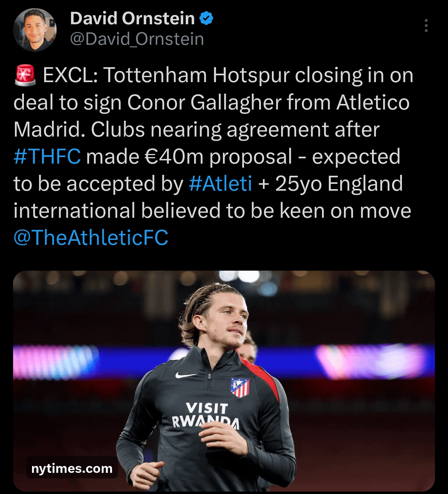Click the Nike swoosh on the jacket
The height and width of the screenshot is (494, 448).
pos(186,375)
